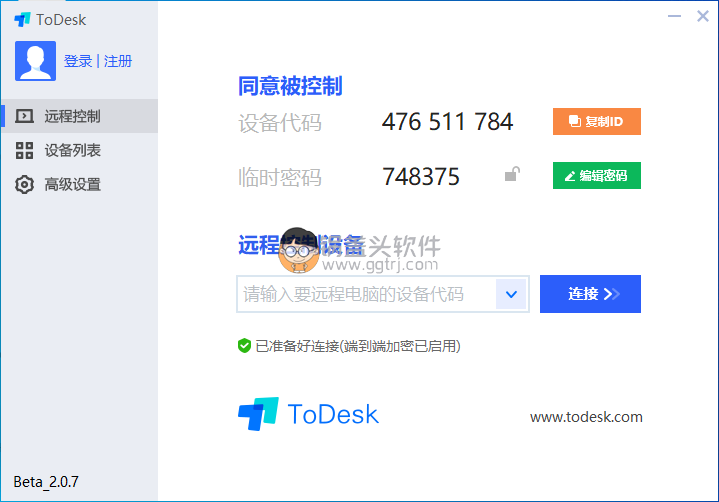The image size is (719, 502).
Task: Open the 登录 login link
Action: (x=78, y=61)
